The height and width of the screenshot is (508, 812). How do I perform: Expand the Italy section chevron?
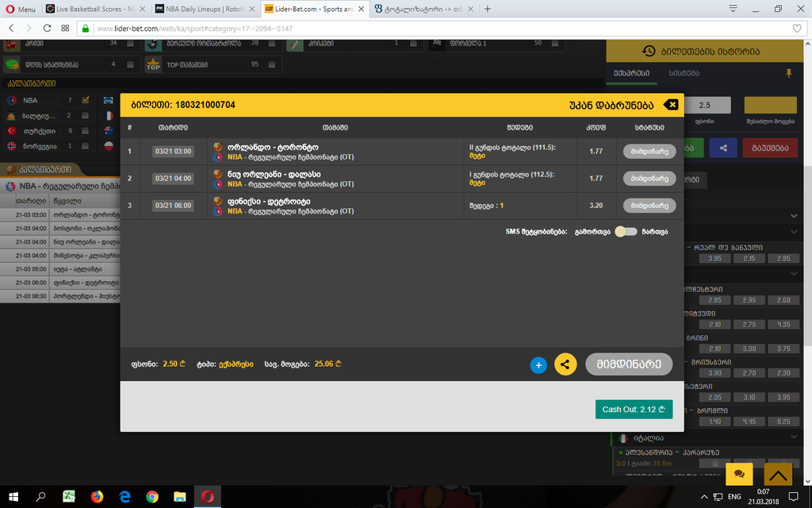(x=794, y=438)
